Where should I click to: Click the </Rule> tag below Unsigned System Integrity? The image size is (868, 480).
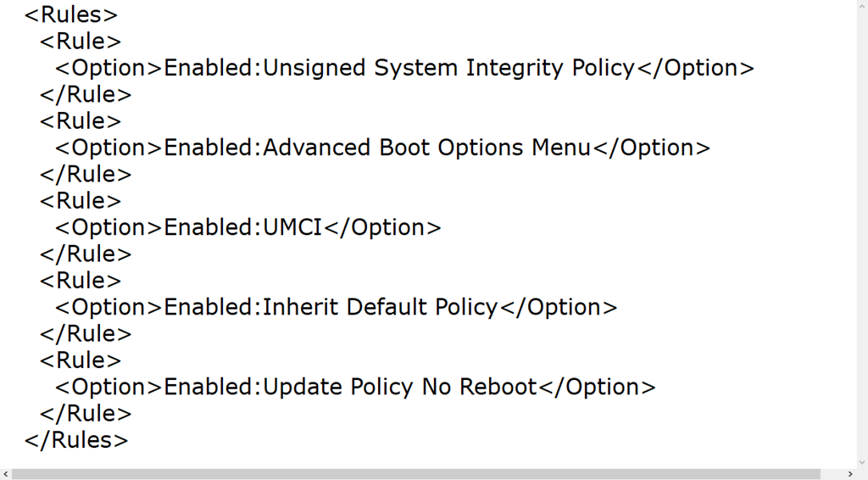pyautogui.click(x=86, y=94)
